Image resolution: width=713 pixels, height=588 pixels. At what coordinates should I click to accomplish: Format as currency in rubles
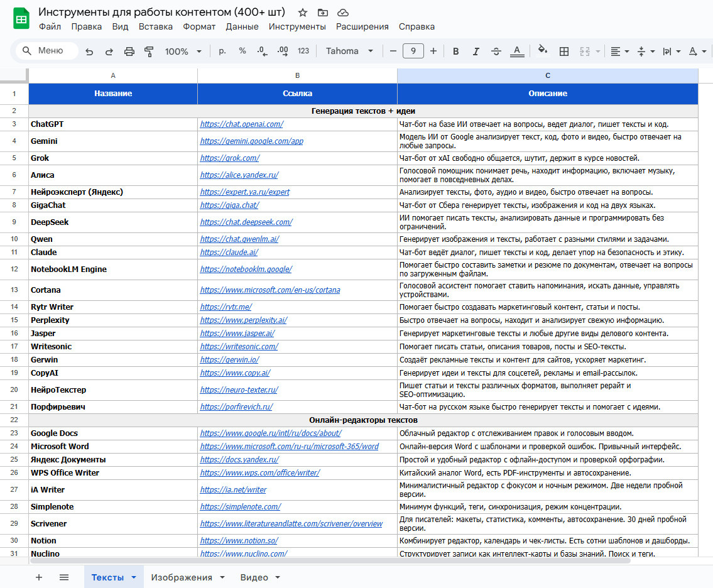click(x=222, y=51)
